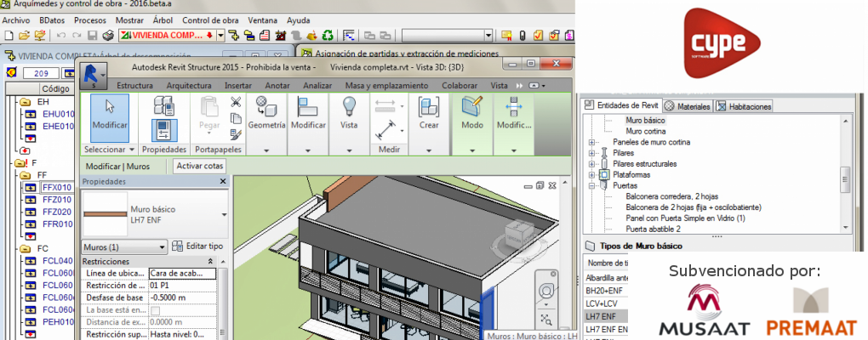868x340 pixels.
Task: Select the FFX010 tree item
Action: (x=57, y=187)
